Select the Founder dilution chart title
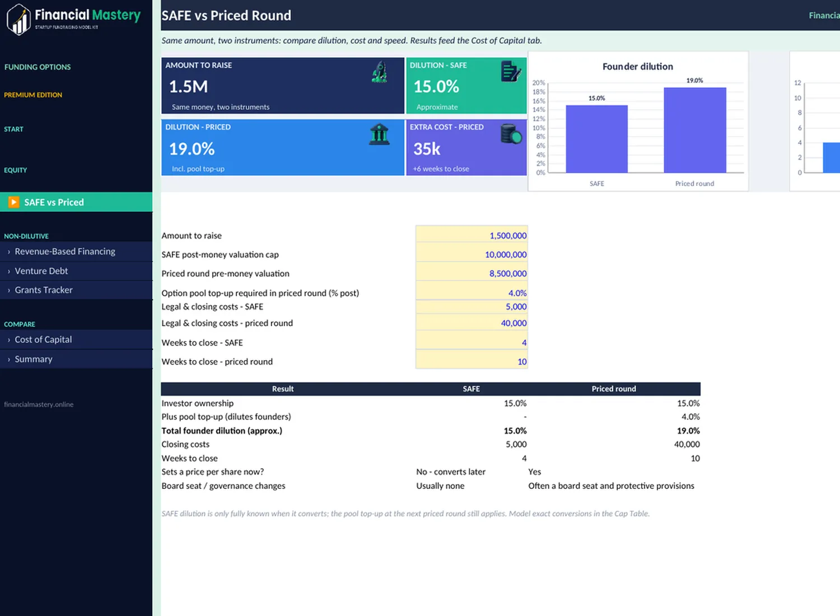This screenshot has width=840, height=616. (x=638, y=67)
